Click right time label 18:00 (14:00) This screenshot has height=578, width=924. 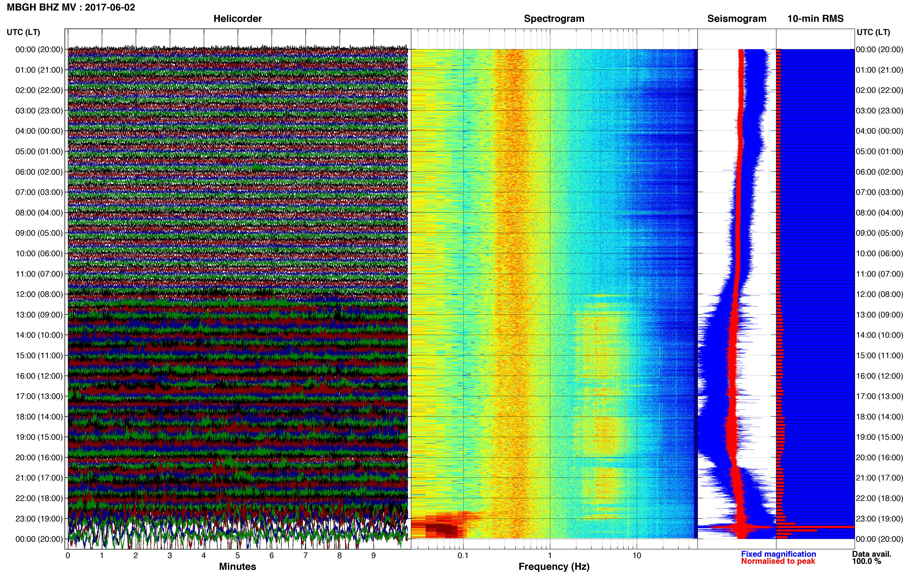(879, 417)
